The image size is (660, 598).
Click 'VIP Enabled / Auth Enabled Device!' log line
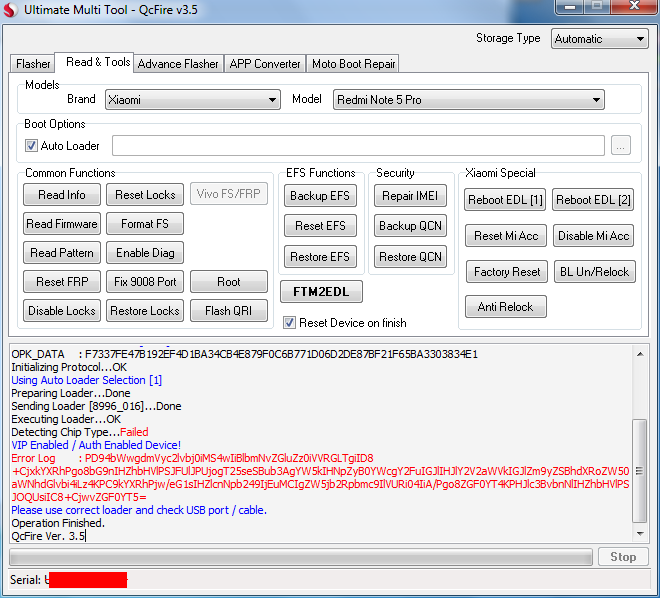(x=96, y=445)
